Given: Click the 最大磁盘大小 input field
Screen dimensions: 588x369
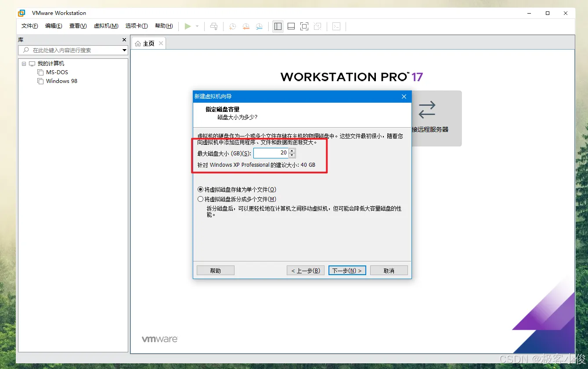Looking at the screenshot, I should point(271,153).
